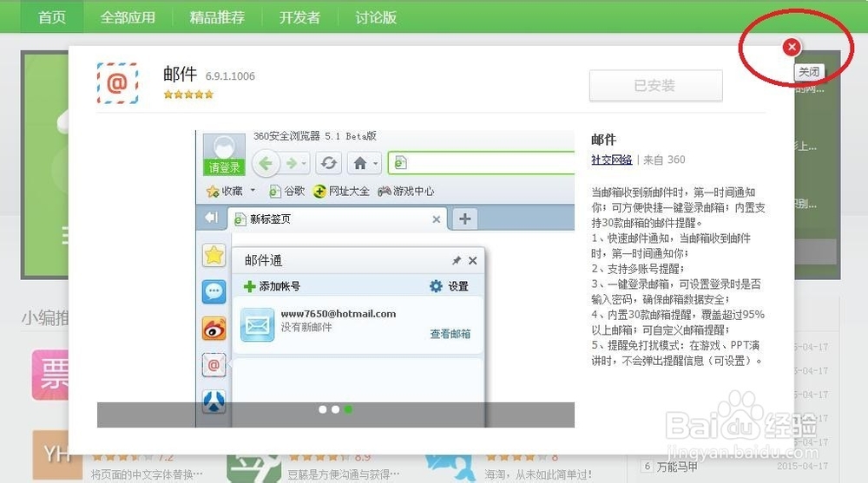Open the 游戏中心 bookmark
The height and width of the screenshot is (483, 868).
click(405, 192)
